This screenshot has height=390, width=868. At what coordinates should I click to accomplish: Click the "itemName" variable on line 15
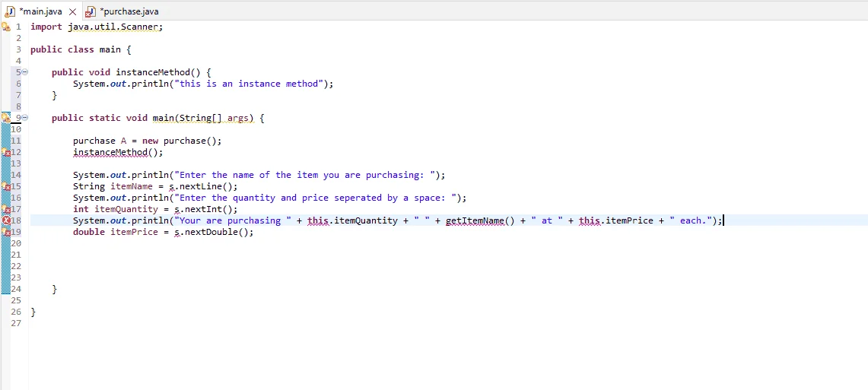tap(131, 186)
